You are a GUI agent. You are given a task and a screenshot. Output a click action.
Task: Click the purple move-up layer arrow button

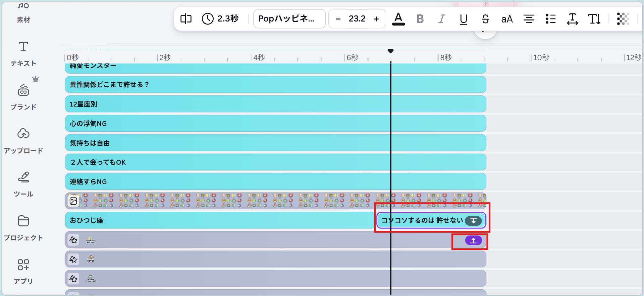[x=473, y=241]
